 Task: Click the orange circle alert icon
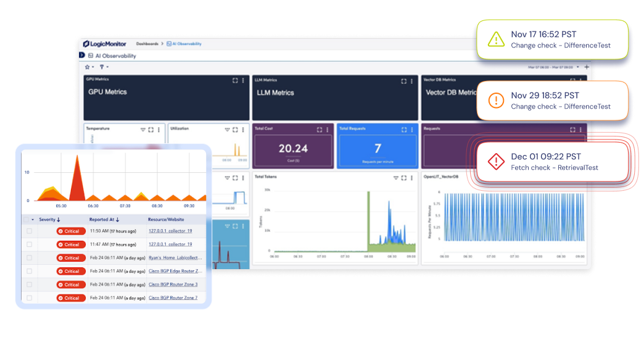tap(496, 100)
